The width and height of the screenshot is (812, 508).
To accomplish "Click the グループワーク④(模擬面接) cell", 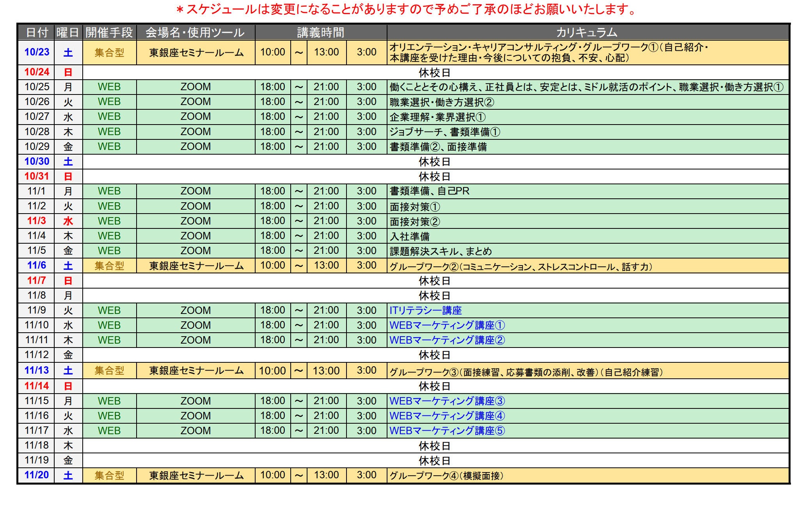I will pyautogui.click(x=588, y=476).
